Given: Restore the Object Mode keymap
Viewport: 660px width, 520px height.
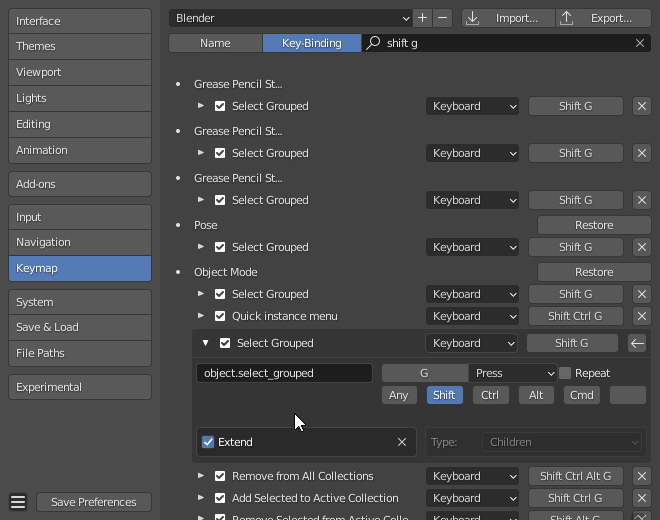Looking at the screenshot, I should [x=594, y=272].
